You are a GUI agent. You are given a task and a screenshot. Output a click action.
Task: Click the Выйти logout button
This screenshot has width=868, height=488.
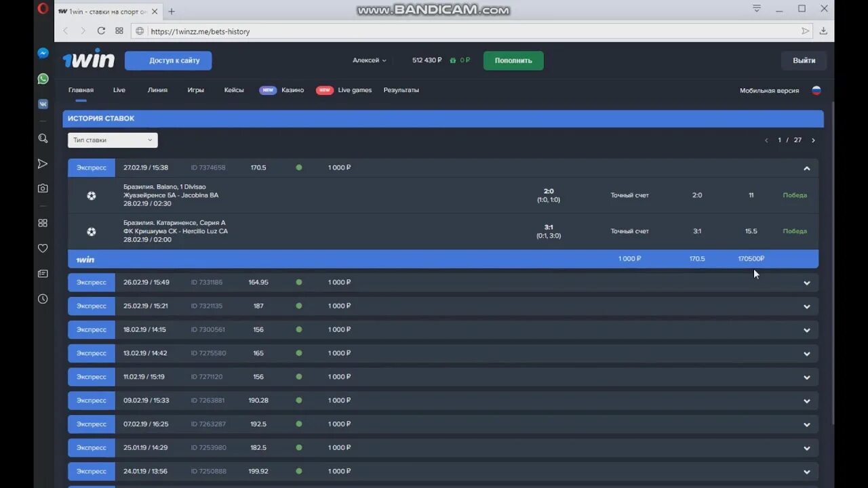click(x=804, y=60)
